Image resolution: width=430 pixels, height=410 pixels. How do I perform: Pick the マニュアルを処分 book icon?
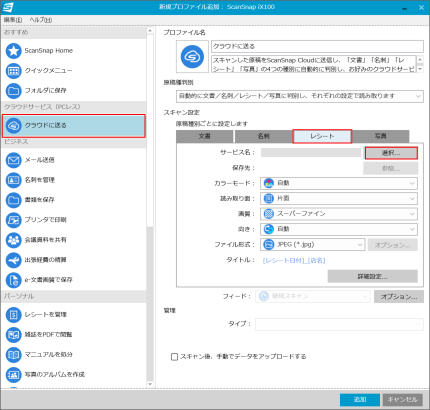14,354
